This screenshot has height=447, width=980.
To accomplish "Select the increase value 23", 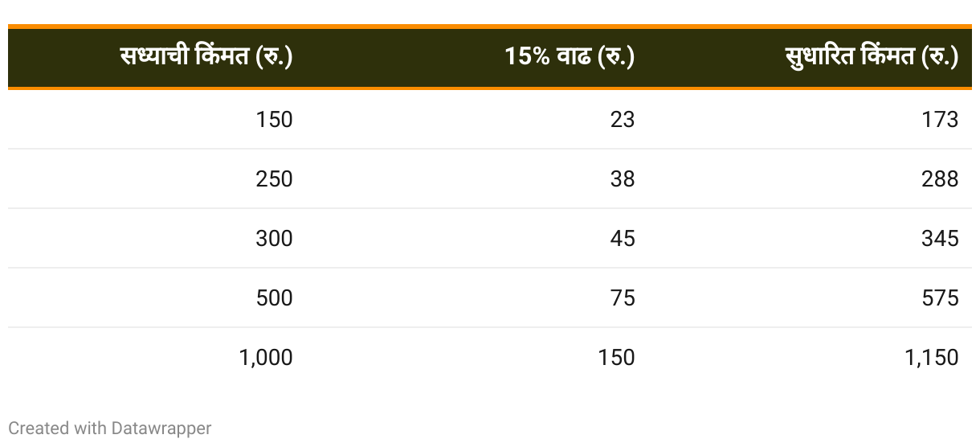I will tap(622, 120).
